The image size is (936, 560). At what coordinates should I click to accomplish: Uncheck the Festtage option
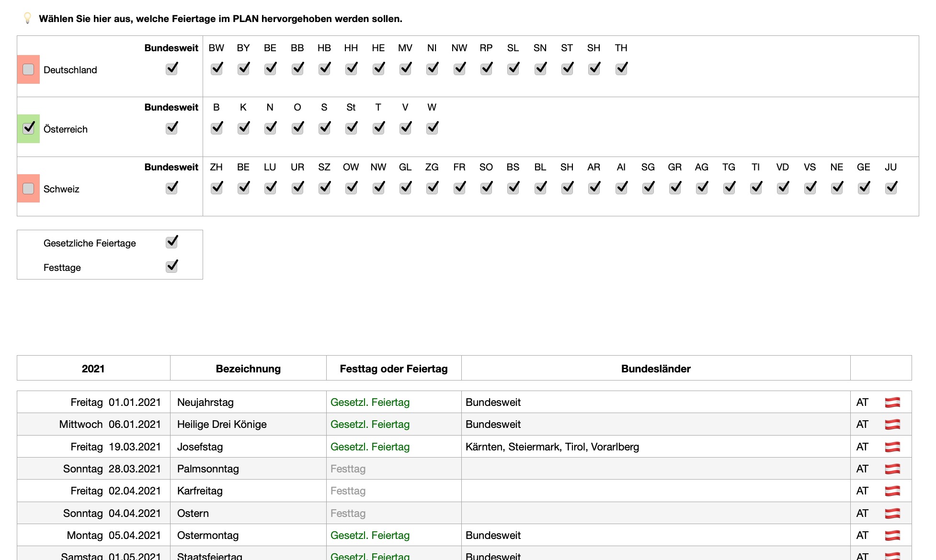[x=171, y=267]
